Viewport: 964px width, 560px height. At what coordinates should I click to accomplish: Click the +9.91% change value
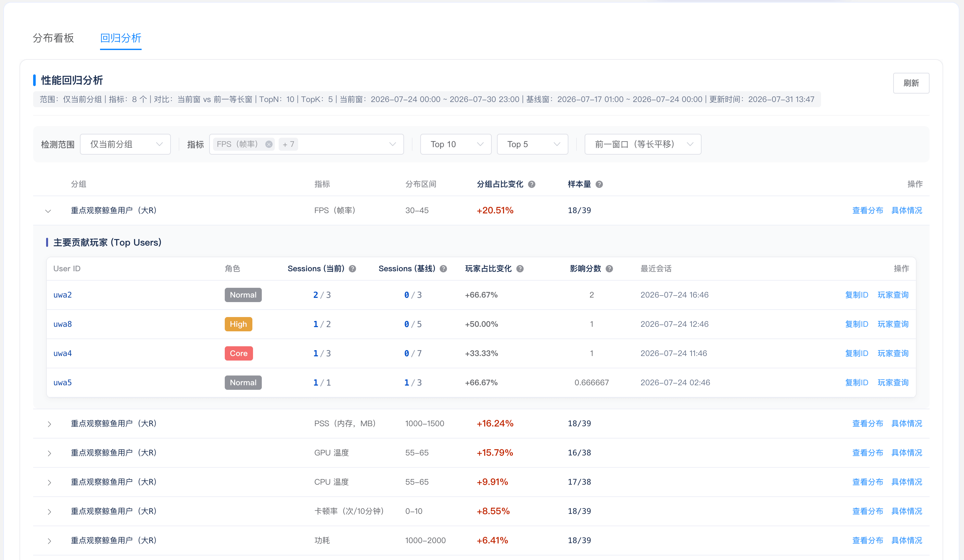[492, 482]
